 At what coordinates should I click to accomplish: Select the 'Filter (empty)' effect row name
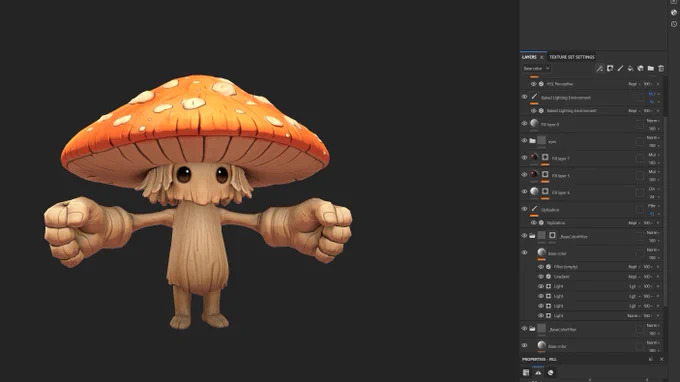[x=566, y=267]
